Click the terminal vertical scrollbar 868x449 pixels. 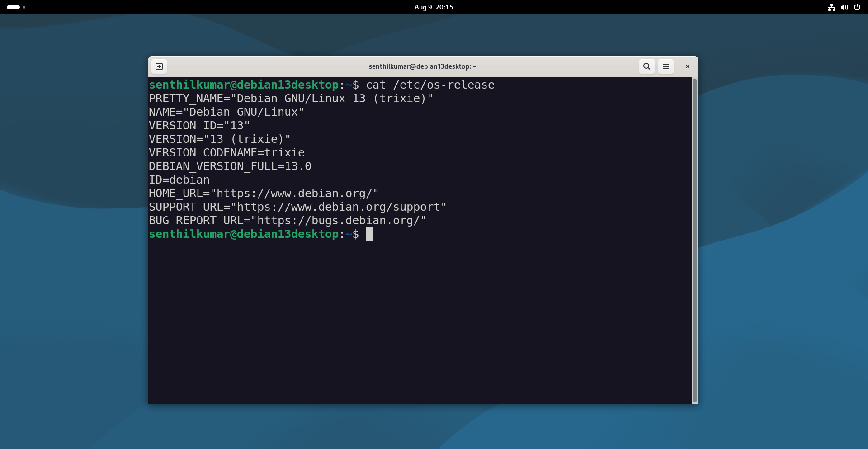[x=694, y=240]
